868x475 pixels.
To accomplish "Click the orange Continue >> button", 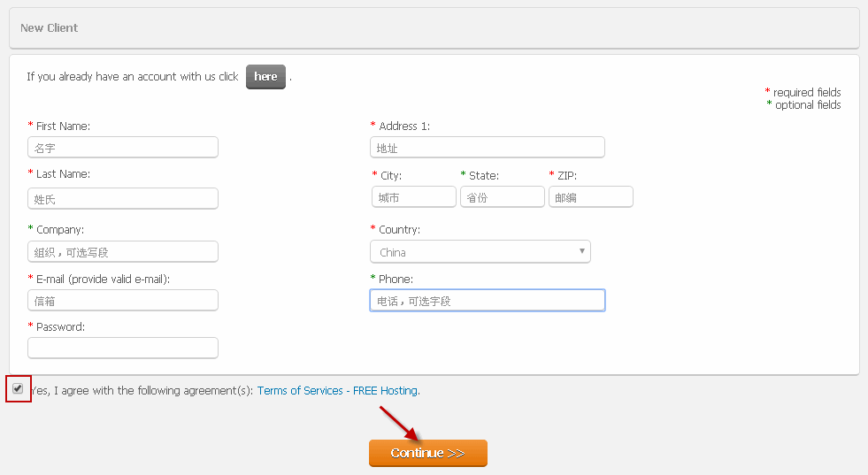I will [428, 453].
